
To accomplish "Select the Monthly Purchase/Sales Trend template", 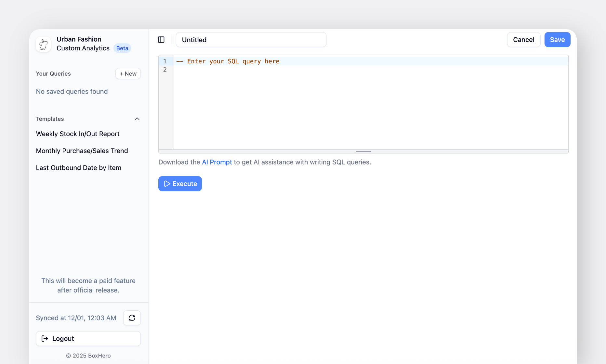I will [x=82, y=150].
